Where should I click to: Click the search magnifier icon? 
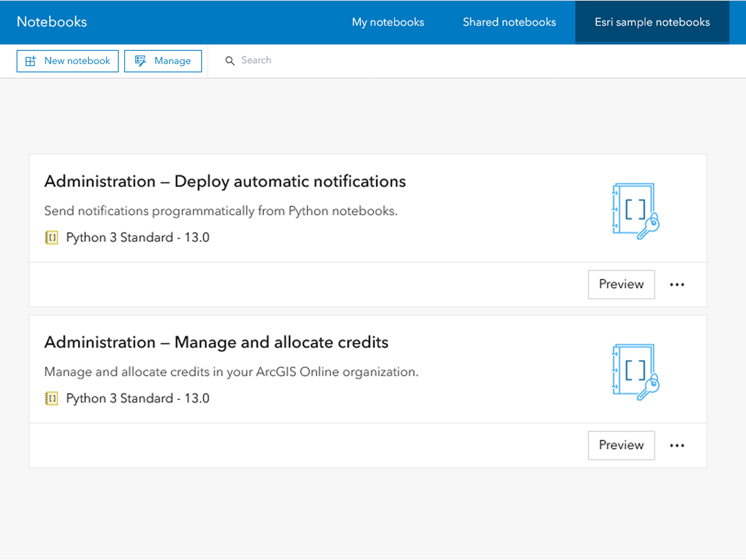pos(230,61)
